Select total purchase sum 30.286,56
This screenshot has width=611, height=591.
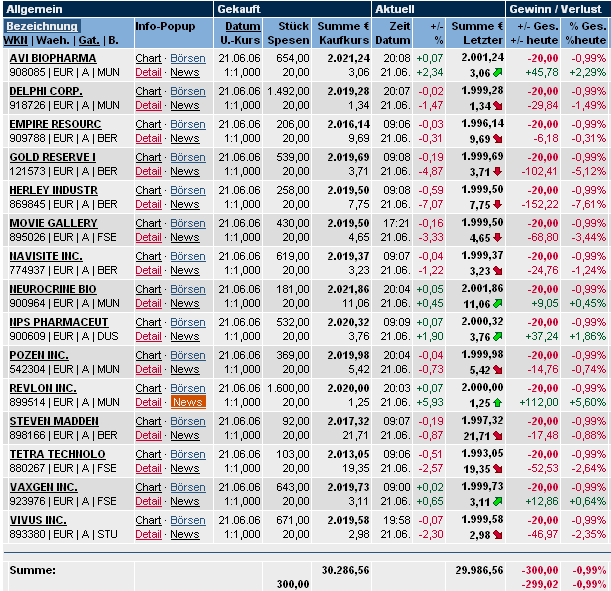pyautogui.click(x=345, y=570)
